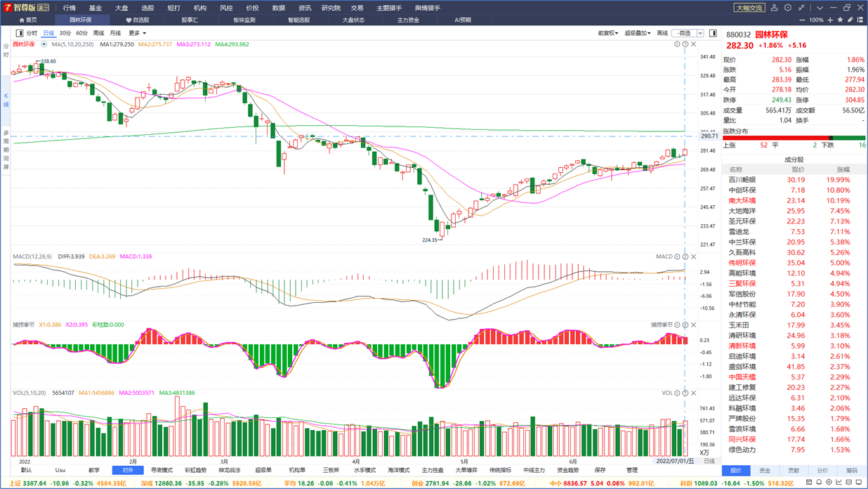This screenshot has width=868, height=489.
Task: Open the 主题猎手 menu
Action: click(x=389, y=8)
